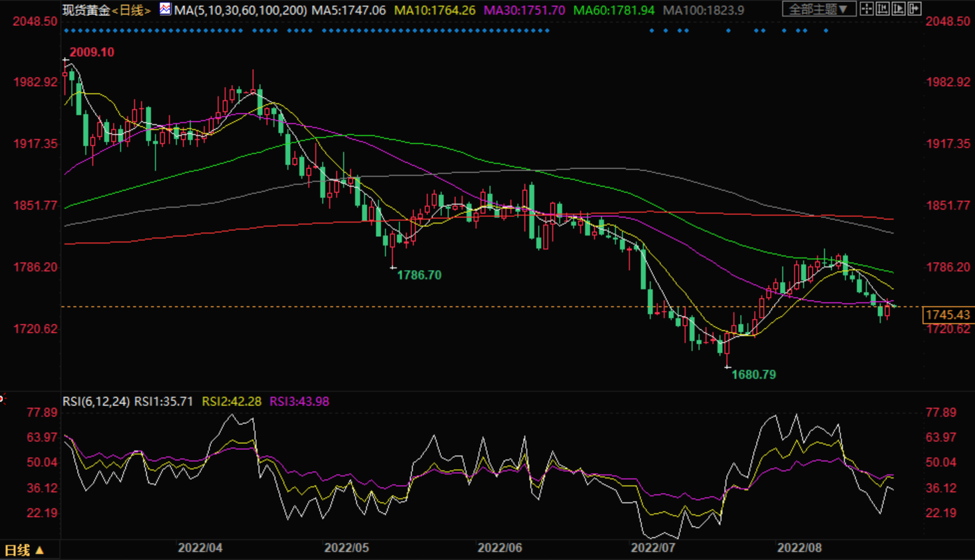Click MA(5,10,30,60,100,200) indicator label
Image resolution: width=975 pixels, height=560 pixels.
240,10
